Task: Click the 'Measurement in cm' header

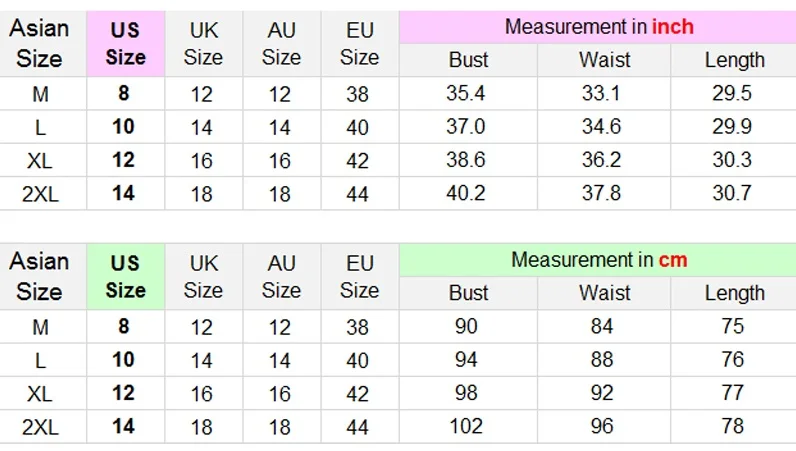Action: click(x=598, y=260)
